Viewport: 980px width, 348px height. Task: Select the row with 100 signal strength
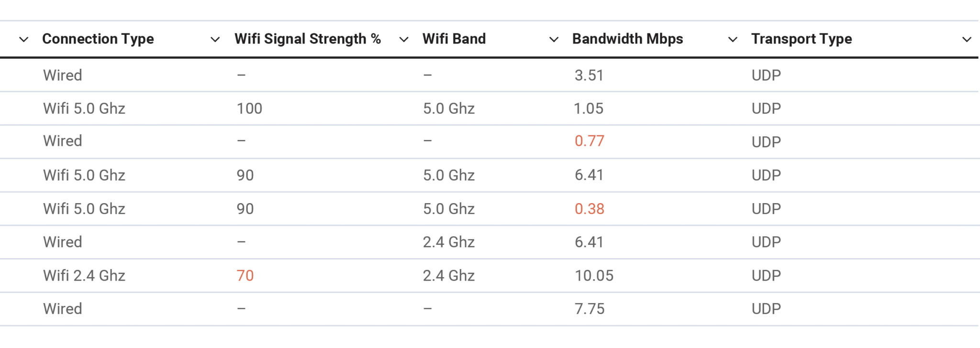coord(249,108)
